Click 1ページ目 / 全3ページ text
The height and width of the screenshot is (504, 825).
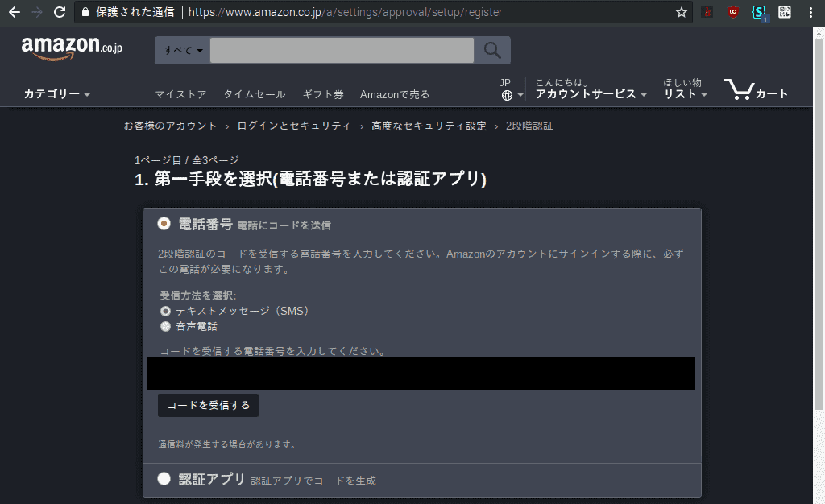(x=187, y=160)
